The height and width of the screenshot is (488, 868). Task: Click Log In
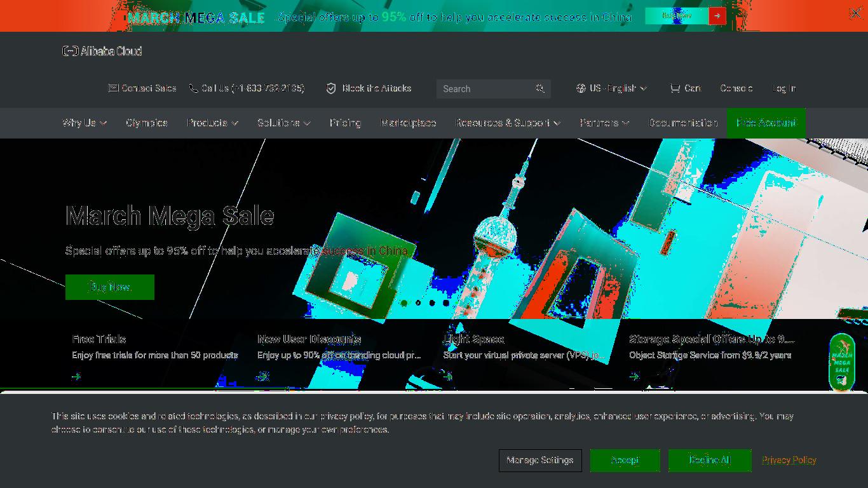(x=783, y=88)
